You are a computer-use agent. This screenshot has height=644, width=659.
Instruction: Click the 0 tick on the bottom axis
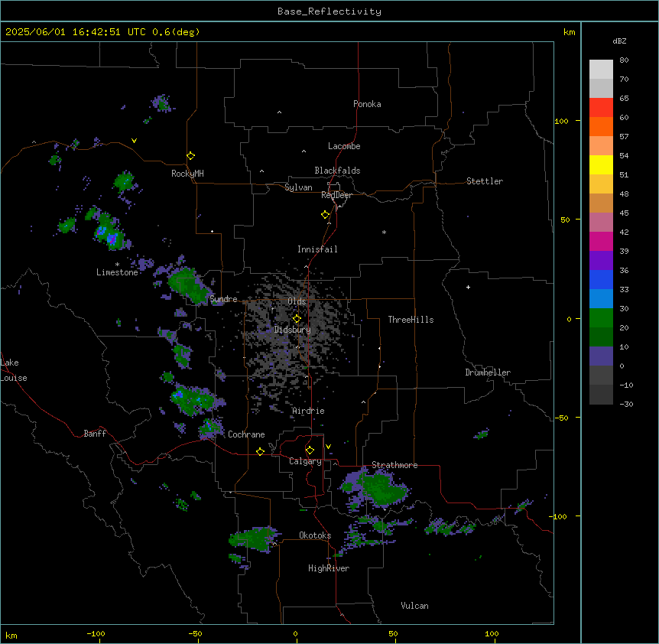pyautogui.click(x=295, y=633)
